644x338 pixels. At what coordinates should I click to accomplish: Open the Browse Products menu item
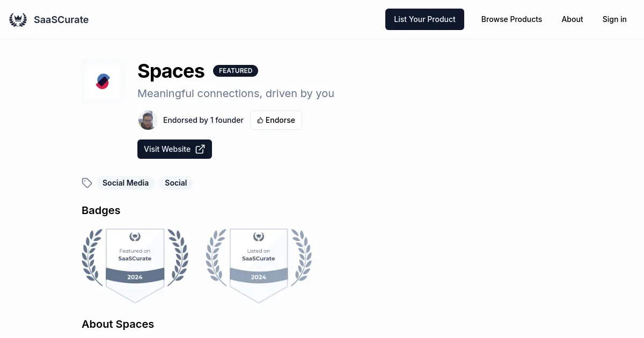(511, 19)
